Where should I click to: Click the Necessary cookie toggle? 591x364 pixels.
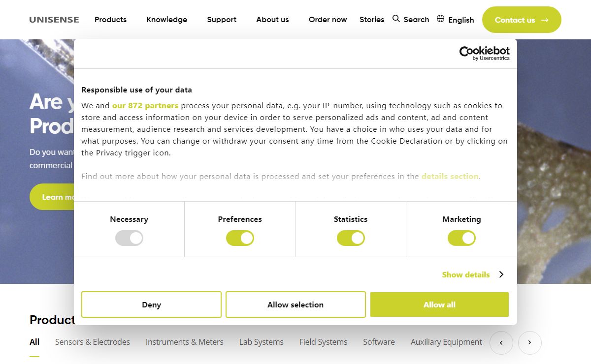pos(129,238)
